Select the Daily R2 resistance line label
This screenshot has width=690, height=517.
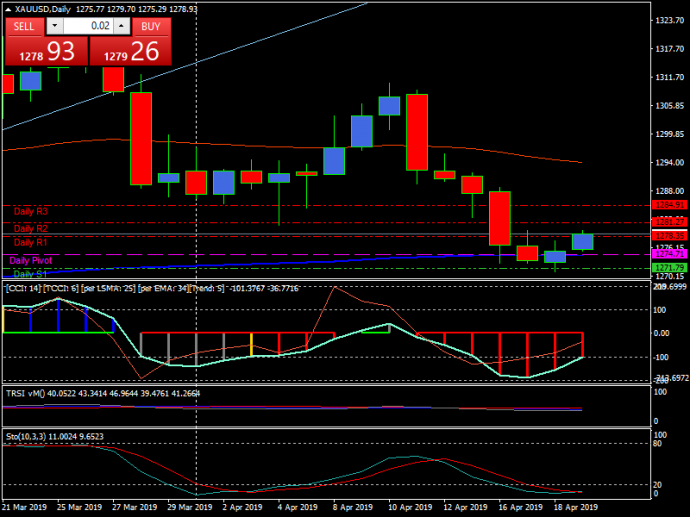[30, 228]
